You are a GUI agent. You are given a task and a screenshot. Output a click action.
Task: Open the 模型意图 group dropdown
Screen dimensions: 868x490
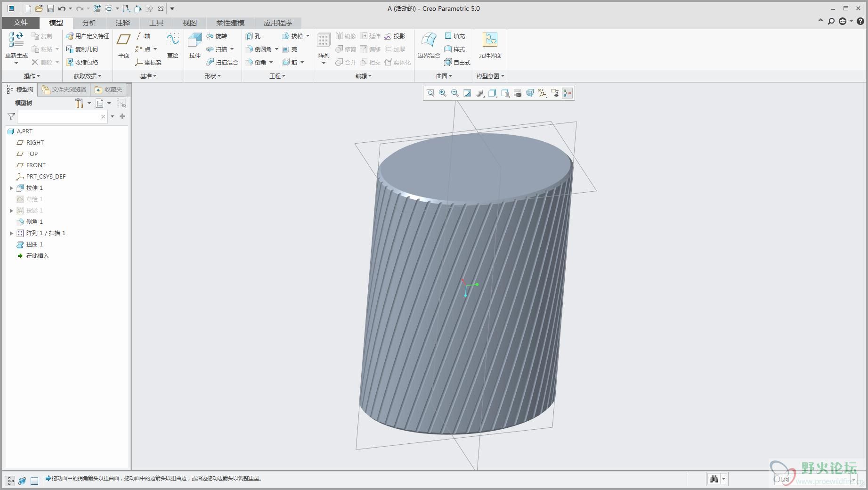490,76
